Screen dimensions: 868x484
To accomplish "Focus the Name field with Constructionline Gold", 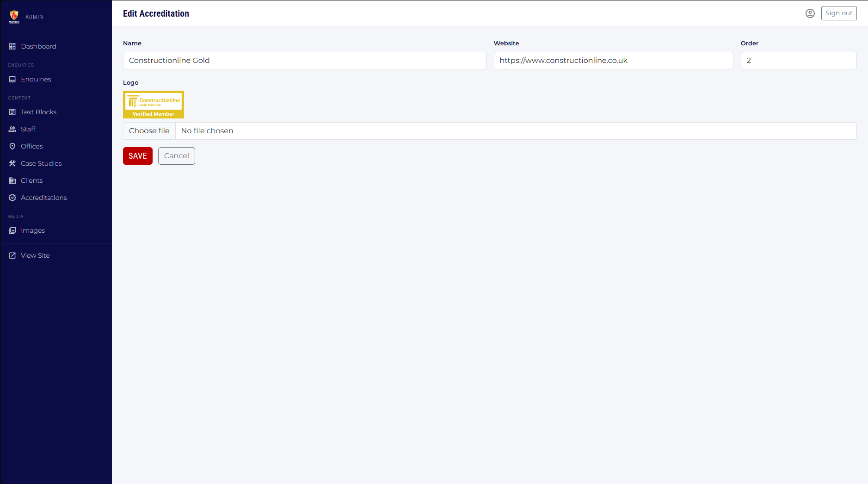I will [x=304, y=61].
